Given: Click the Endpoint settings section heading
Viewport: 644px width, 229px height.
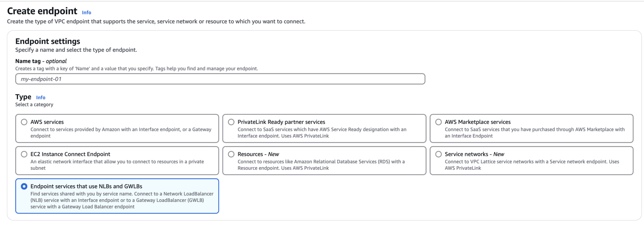Looking at the screenshot, I should click(48, 41).
